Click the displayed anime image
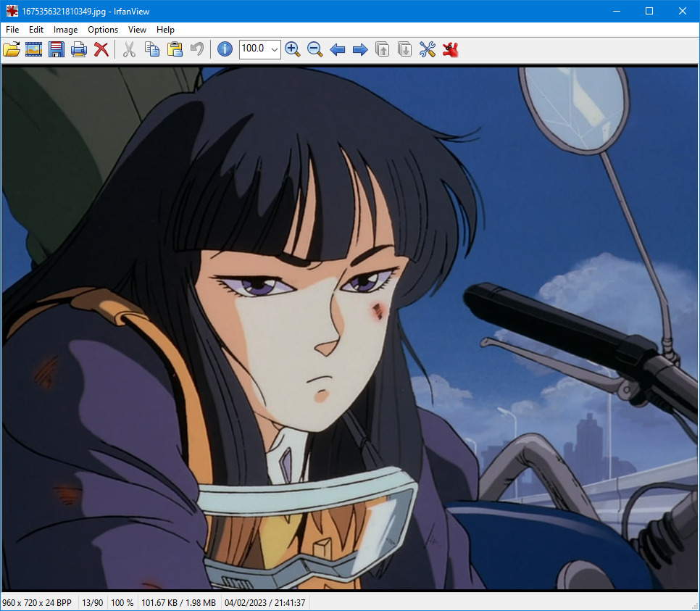Screen dimensions: 700x611 [350, 328]
